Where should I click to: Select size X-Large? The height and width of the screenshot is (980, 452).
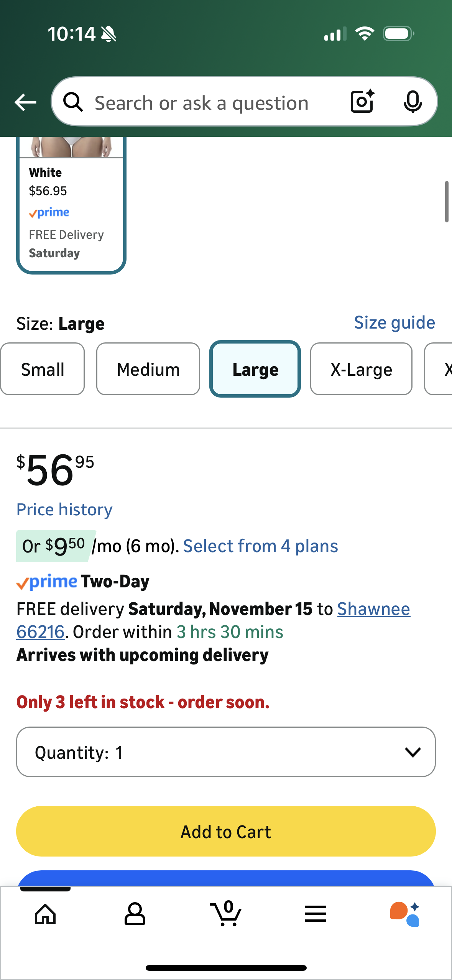tap(361, 369)
